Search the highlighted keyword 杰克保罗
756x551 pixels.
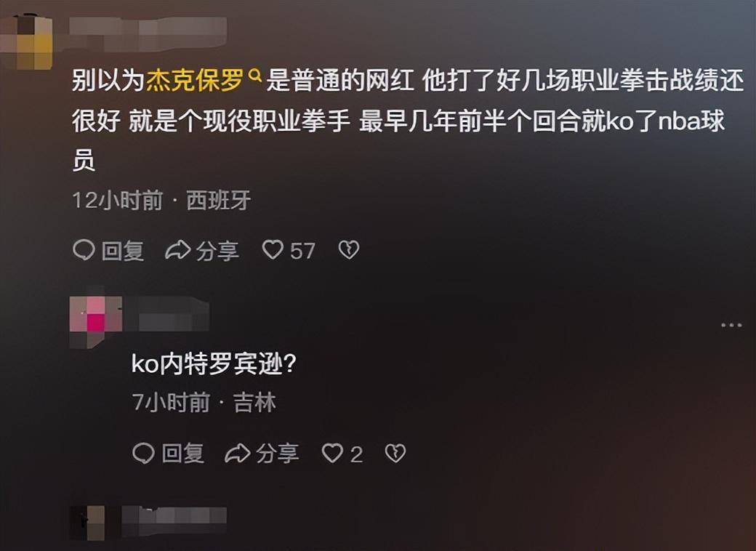(194, 81)
